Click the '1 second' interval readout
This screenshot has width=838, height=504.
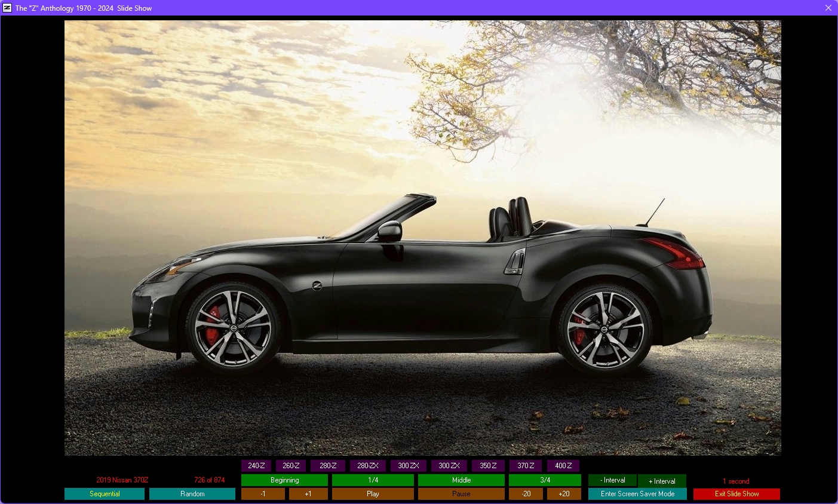736,481
